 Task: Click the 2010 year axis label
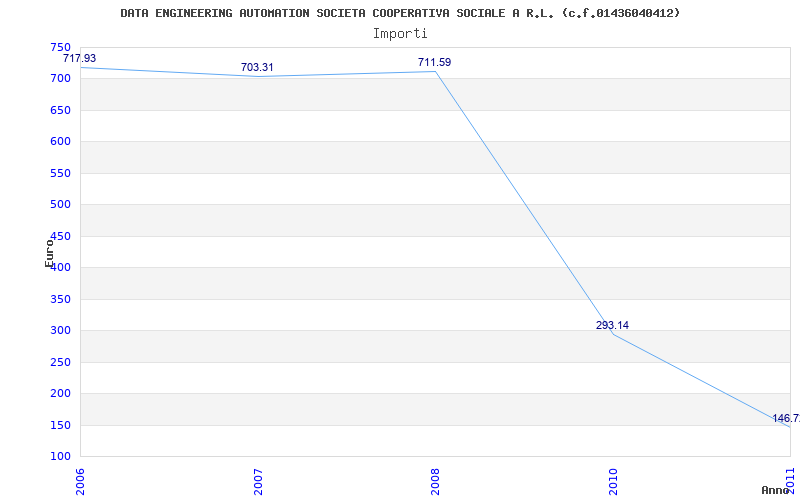click(613, 482)
